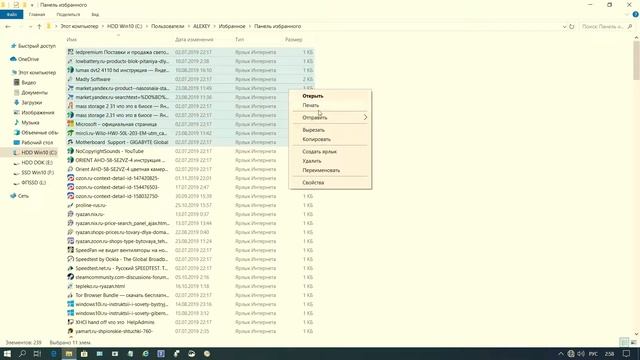Image resolution: width=640 pixels, height=360 pixels.
Task: Show hidden system tray icons chevron
Action: point(561,354)
